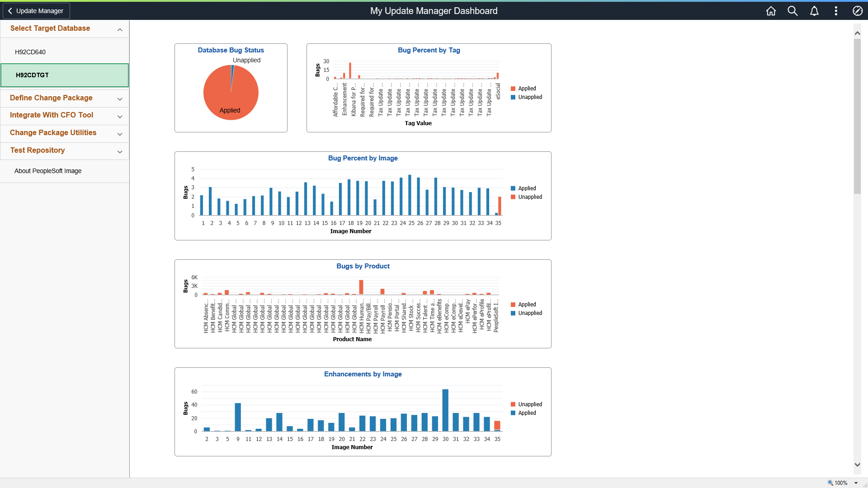Click the Close/logout icon top right

coord(857,10)
